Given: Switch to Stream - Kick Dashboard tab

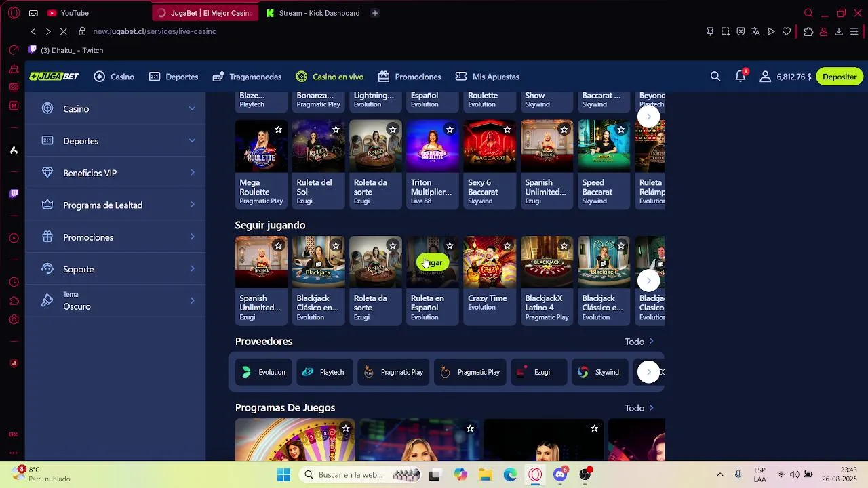Looking at the screenshot, I should (x=313, y=13).
